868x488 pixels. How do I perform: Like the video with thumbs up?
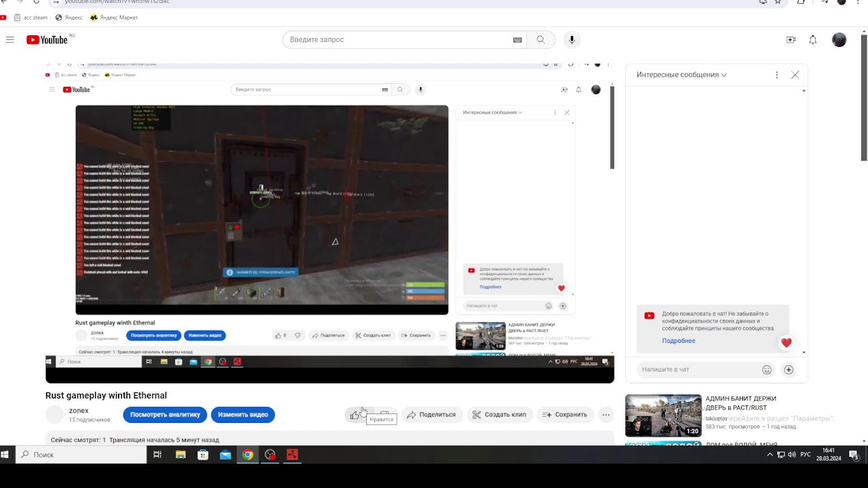(x=355, y=415)
